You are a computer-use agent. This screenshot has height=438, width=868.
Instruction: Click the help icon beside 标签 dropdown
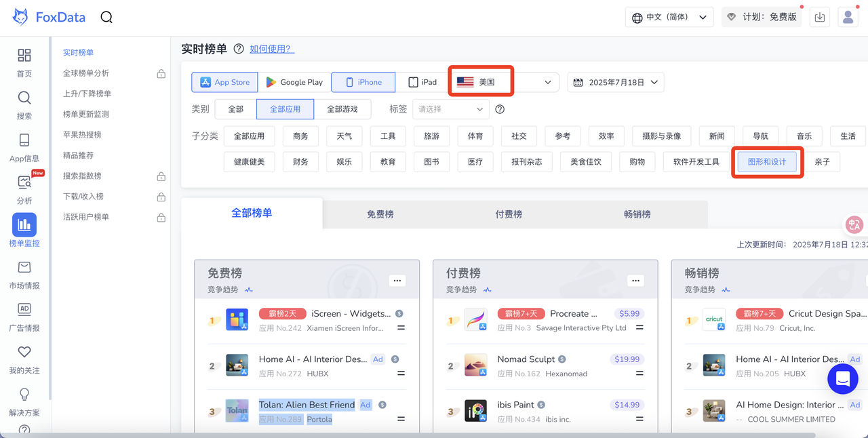pyautogui.click(x=500, y=109)
